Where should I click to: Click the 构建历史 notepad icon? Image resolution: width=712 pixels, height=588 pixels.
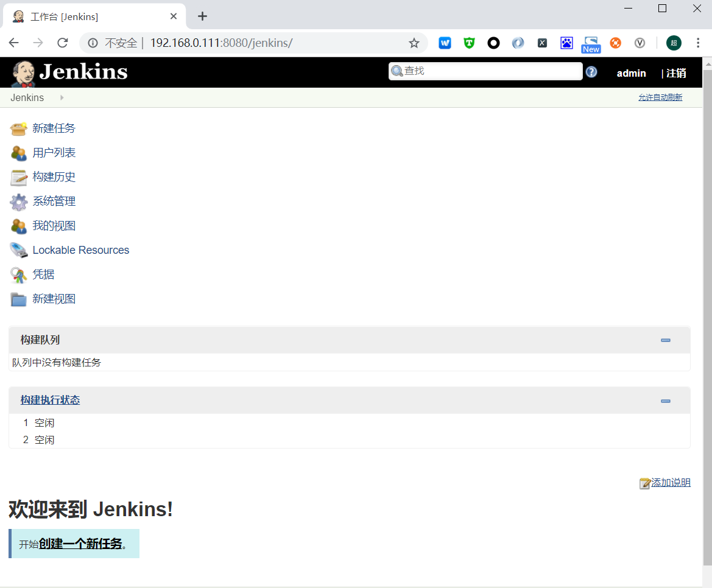point(18,177)
